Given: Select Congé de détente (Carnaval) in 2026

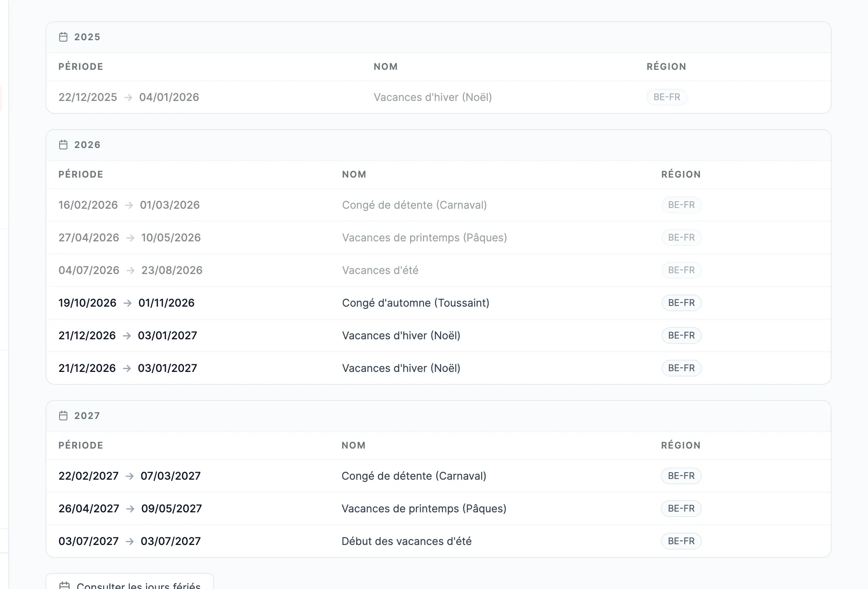Looking at the screenshot, I should coord(414,205).
